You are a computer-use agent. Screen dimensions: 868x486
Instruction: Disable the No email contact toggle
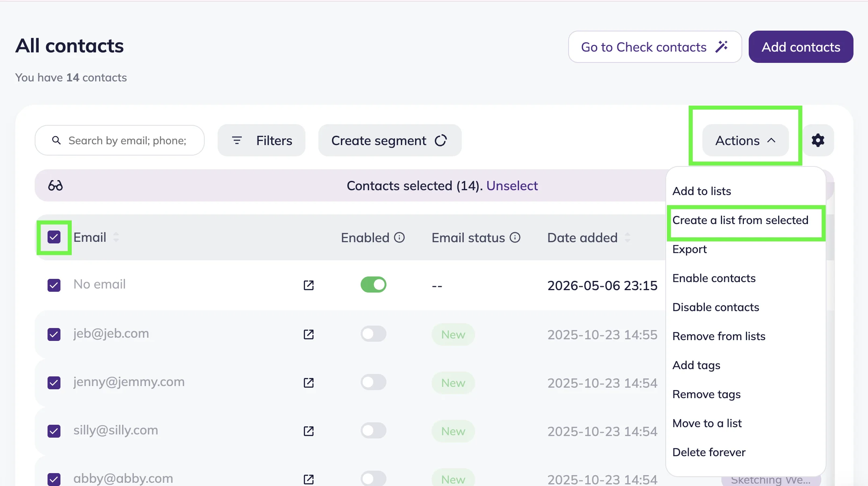coord(374,285)
